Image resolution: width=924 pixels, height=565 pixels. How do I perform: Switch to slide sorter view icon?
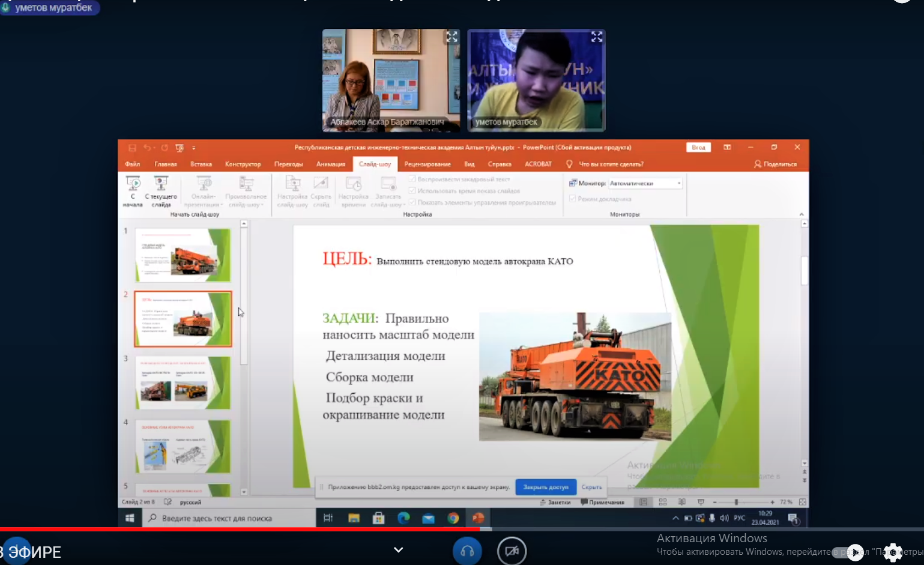click(663, 502)
